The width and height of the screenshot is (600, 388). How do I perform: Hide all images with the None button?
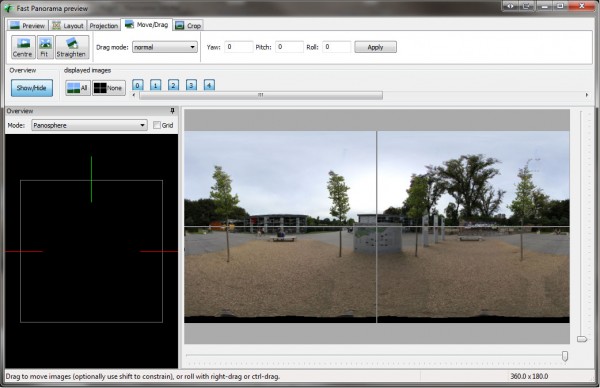(x=109, y=88)
